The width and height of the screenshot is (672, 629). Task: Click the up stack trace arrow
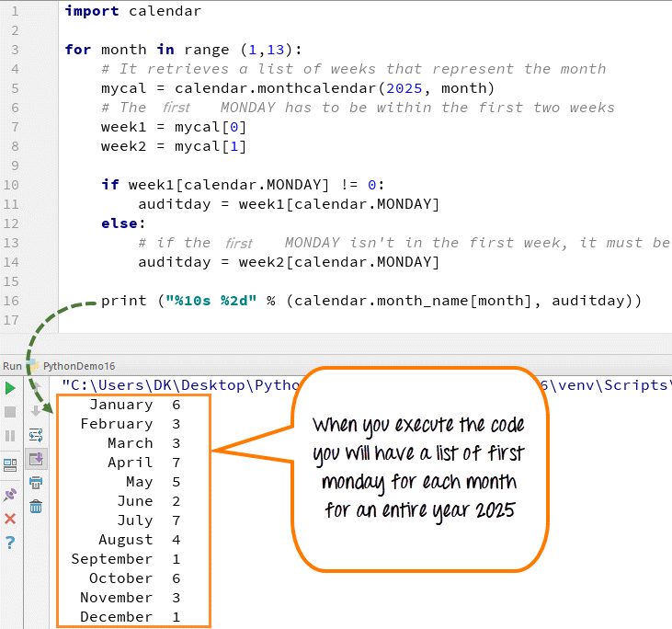pos(36,388)
